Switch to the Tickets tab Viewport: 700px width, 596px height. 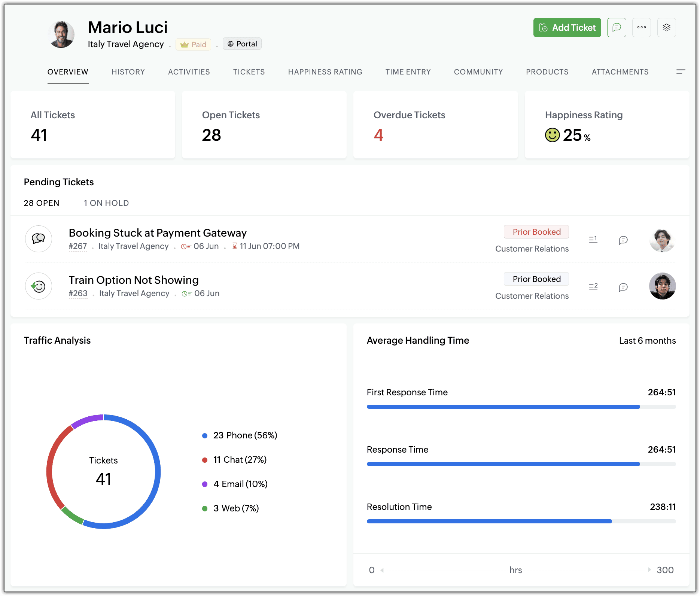[249, 72]
